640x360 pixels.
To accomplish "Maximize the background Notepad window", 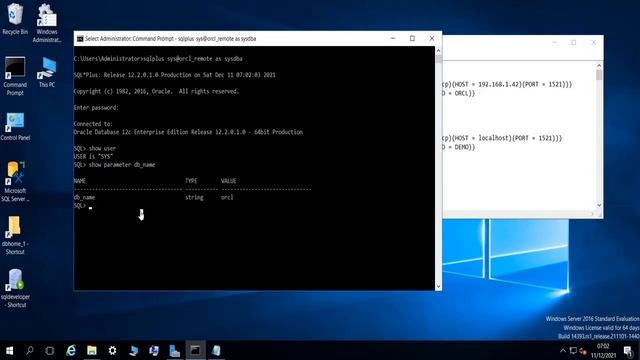I will coord(574,42).
